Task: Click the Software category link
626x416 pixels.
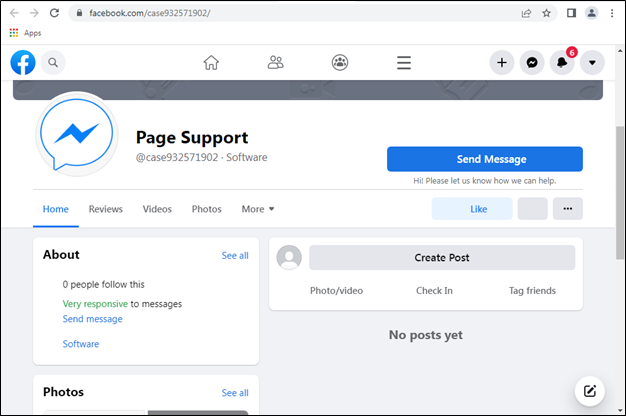Action: 81,344
